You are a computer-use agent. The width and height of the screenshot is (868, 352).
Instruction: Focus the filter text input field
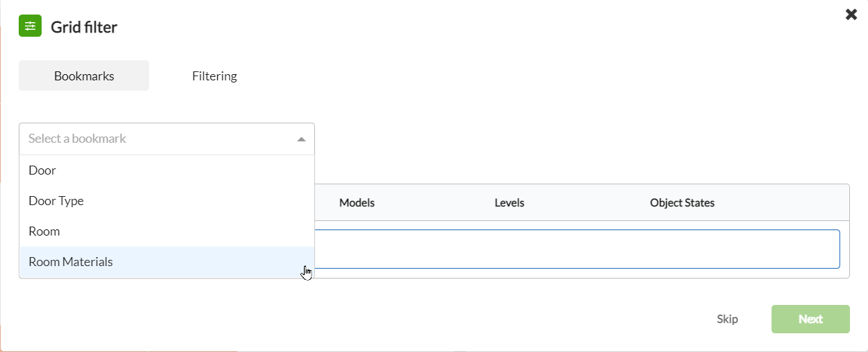click(577, 249)
